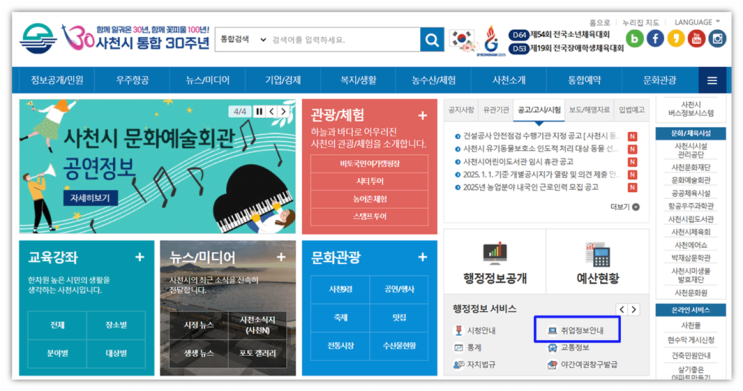Open 우주항공 main menu

coord(132,81)
